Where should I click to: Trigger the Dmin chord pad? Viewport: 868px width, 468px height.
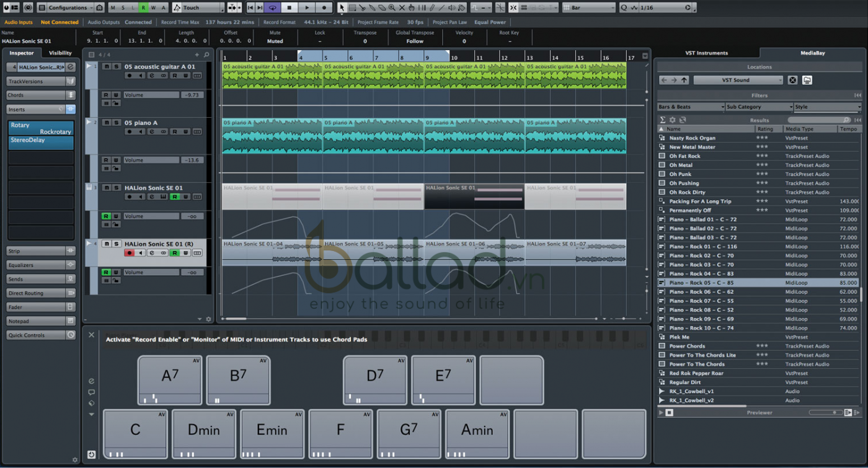(x=203, y=434)
